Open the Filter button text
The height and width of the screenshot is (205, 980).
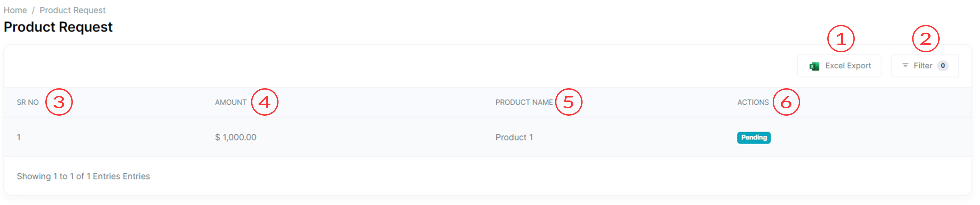point(923,66)
